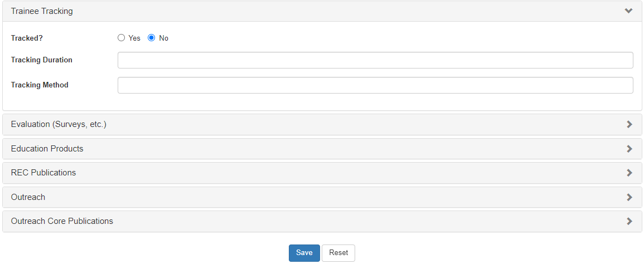Click the No label beside Tracked
This screenshot has height=269, width=644.
pyautogui.click(x=163, y=38)
